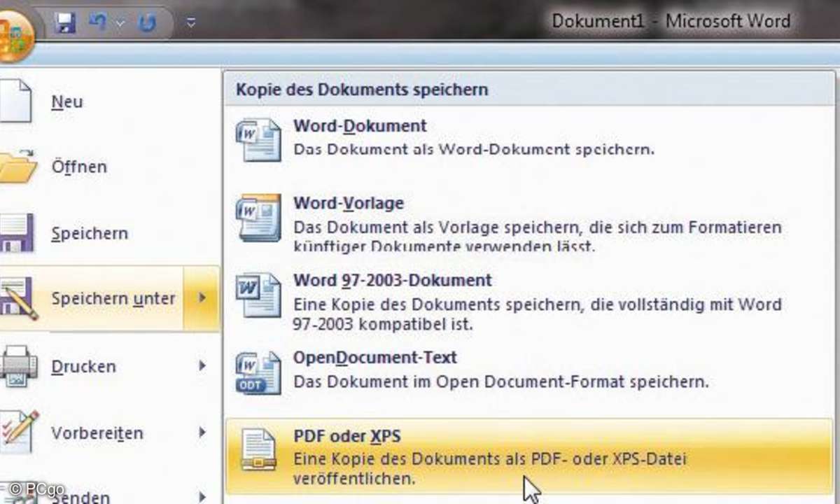Image resolution: width=840 pixels, height=504 pixels.
Task: Expand the Speichern unter submenu arrow
Action: 202,298
